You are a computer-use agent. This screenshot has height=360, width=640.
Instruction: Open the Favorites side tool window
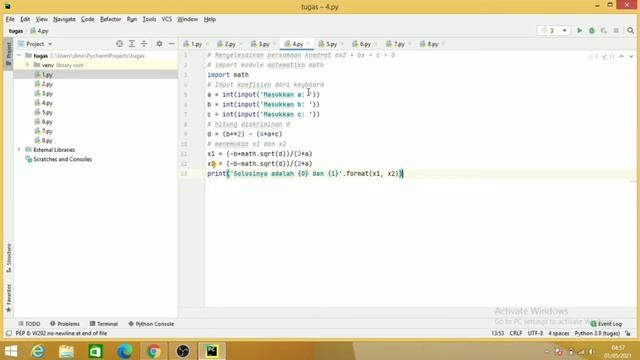pyautogui.click(x=8, y=298)
